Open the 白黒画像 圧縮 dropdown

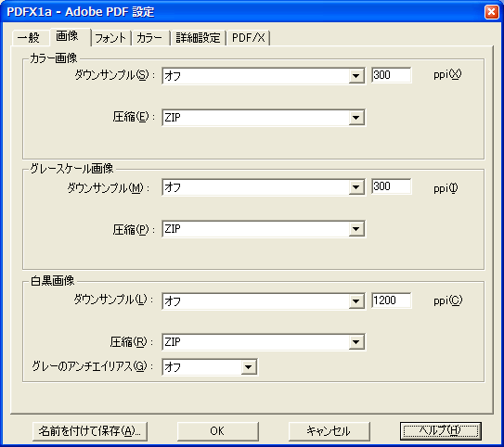click(264, 342)
